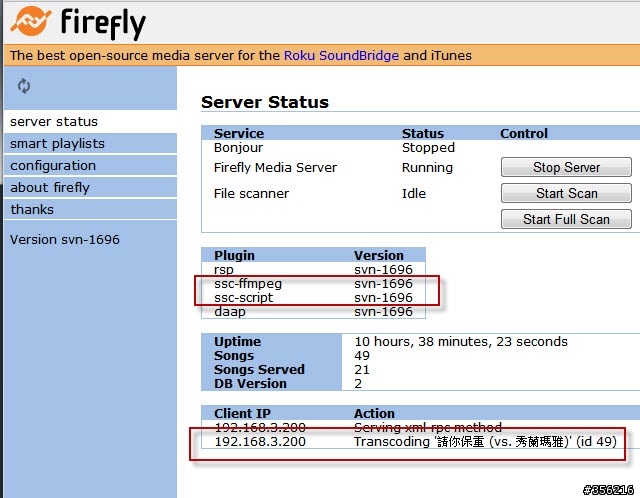640x498 pixels.
Task: Click the DB Version label
Action: click(250, 384)
